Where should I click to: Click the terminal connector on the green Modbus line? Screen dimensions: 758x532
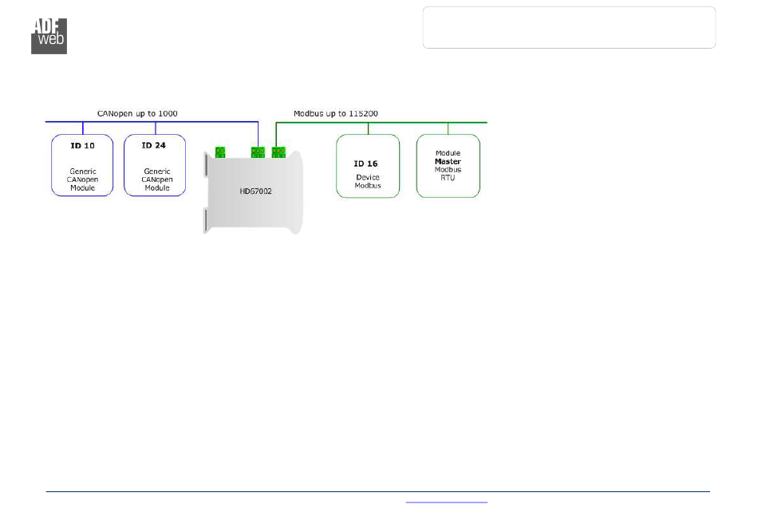[278, 152]
